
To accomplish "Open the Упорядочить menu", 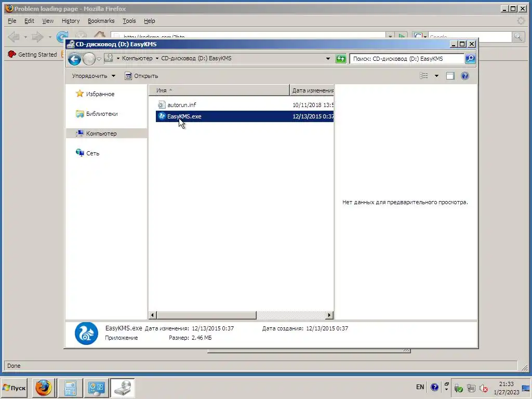I will pos(94,76).
